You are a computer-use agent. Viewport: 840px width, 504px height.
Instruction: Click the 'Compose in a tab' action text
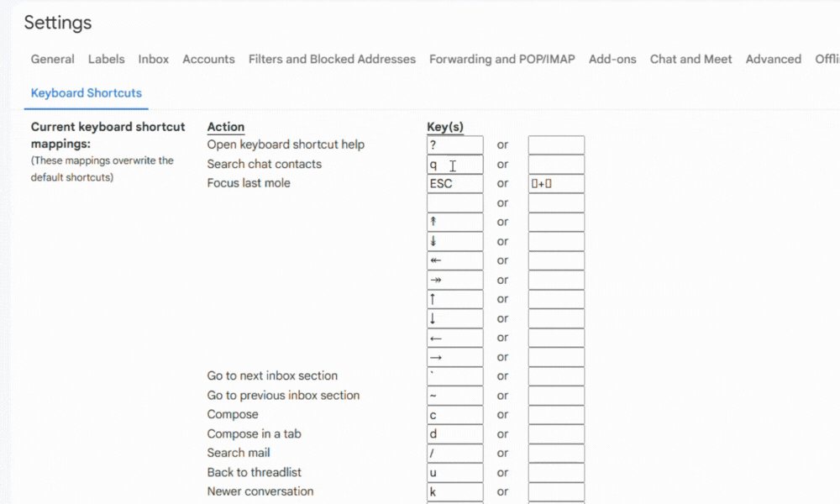click(x=254, y=433)
